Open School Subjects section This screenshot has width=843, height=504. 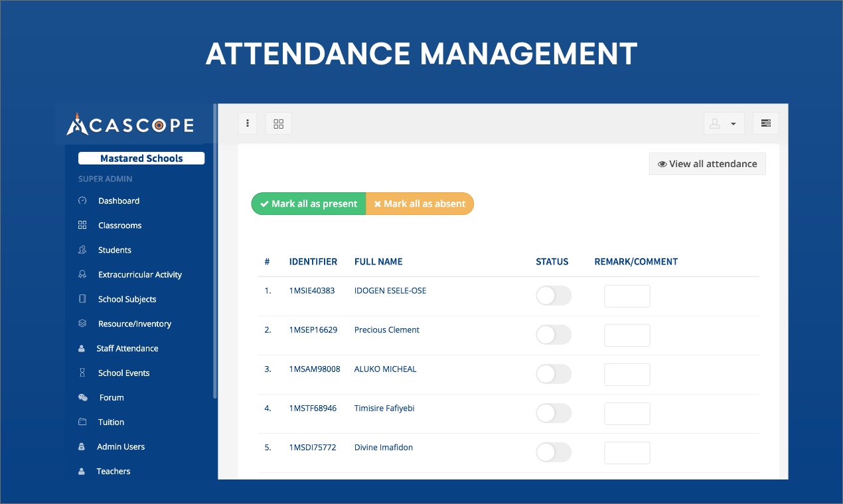[x=127, y=298]
